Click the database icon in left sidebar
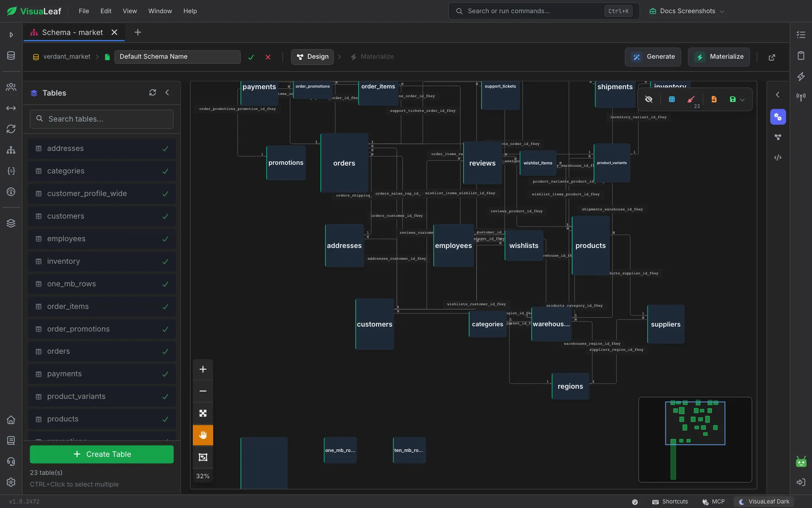The image size is (812, 508). (11, 56)
